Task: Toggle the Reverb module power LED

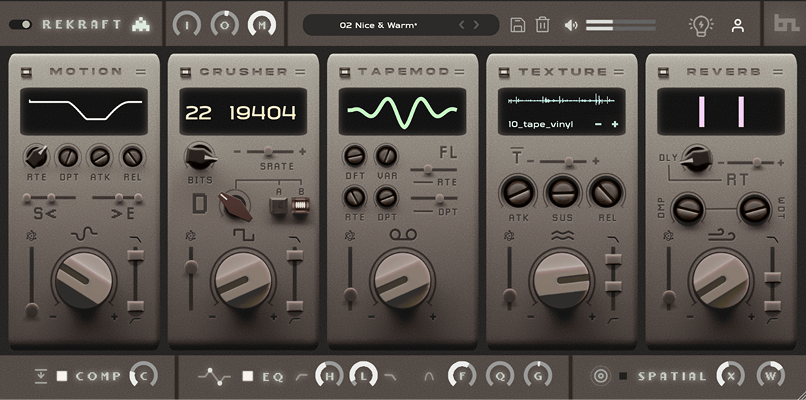Action: 664,72
